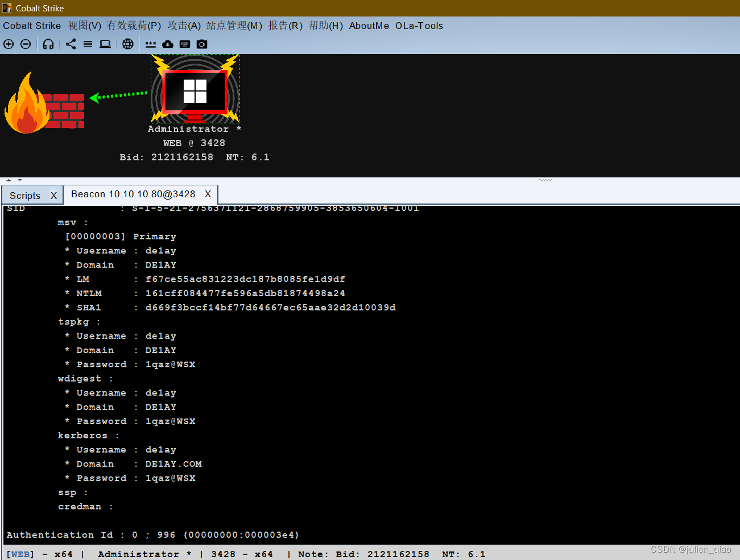Close the Scripts tab

[53, 196]
